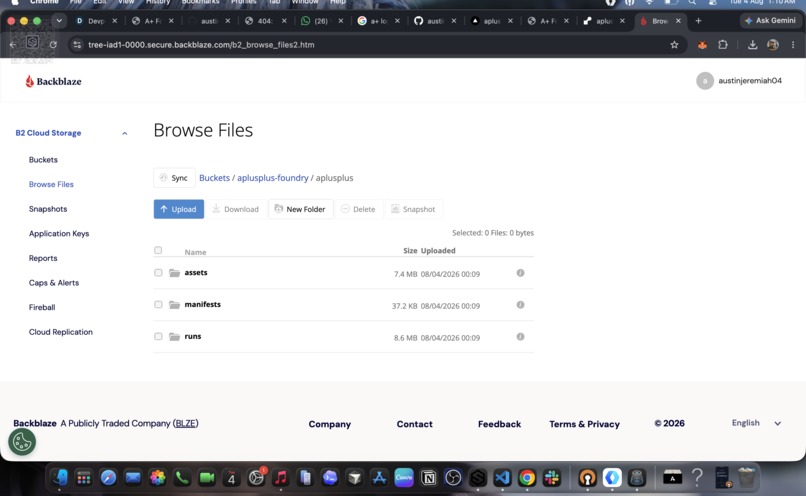Open the Terms & Privacy footer link
The height and width of the screenshot is (496, 806).
[x=584, y=424]
